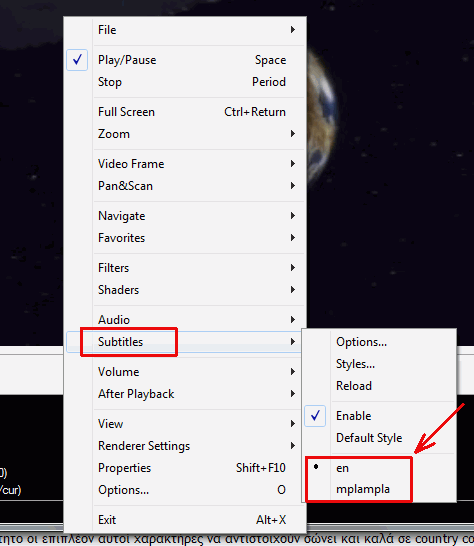Viewport: 474px width, 546px height.
Task: Open Renderer Settings submenu
Action: click(185, 446)
